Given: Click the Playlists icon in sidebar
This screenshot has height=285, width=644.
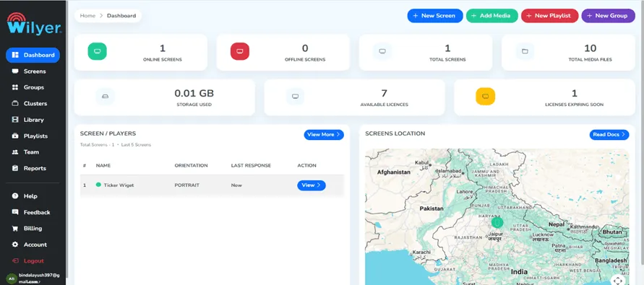Looking at the screenshot, I should [x=15, y=136].
